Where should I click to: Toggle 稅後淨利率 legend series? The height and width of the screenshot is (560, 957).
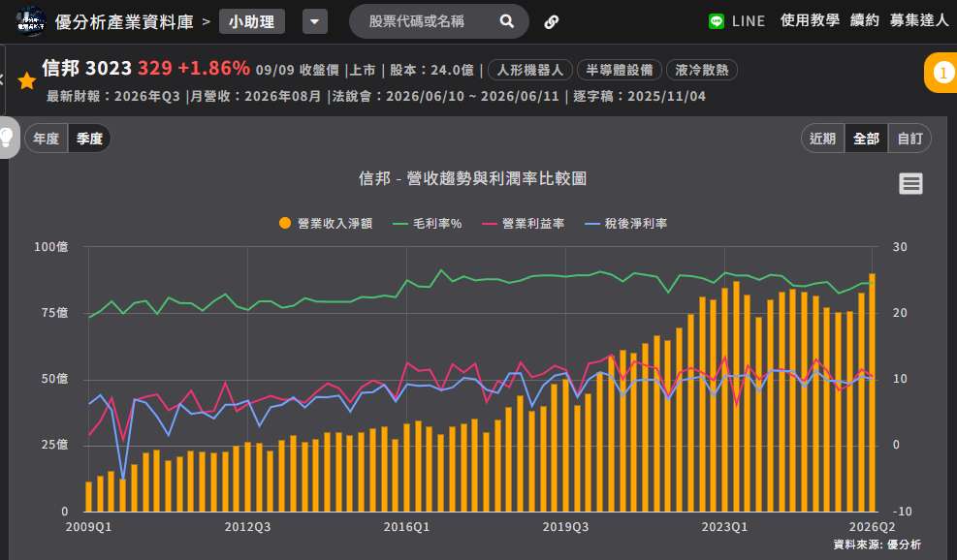(x=625, y=223)
